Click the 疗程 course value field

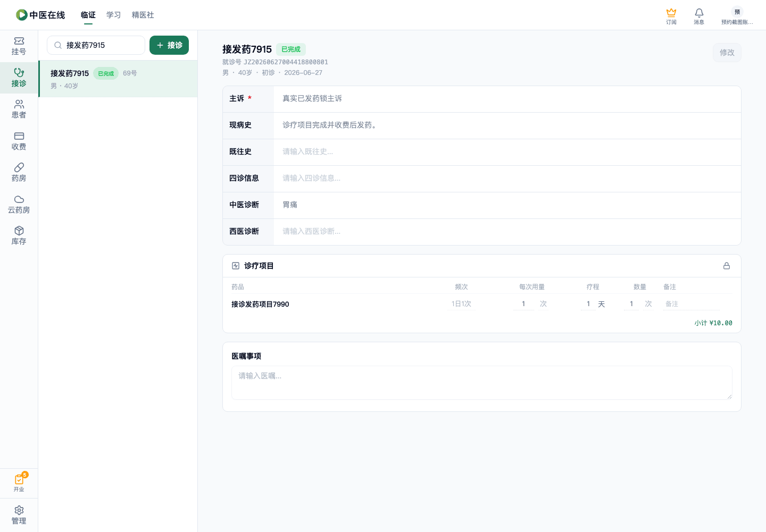pyautogui.click(x=588, y=304)
